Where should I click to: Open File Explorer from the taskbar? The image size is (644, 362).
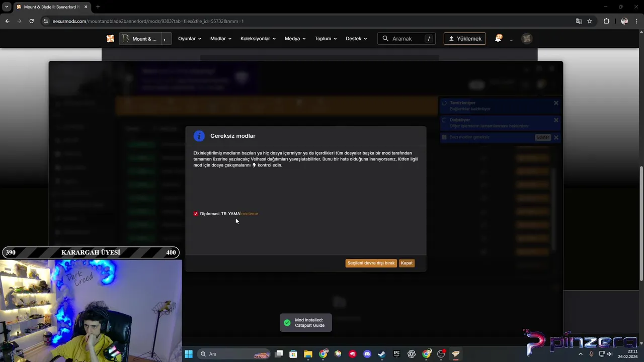click(308, 354)
